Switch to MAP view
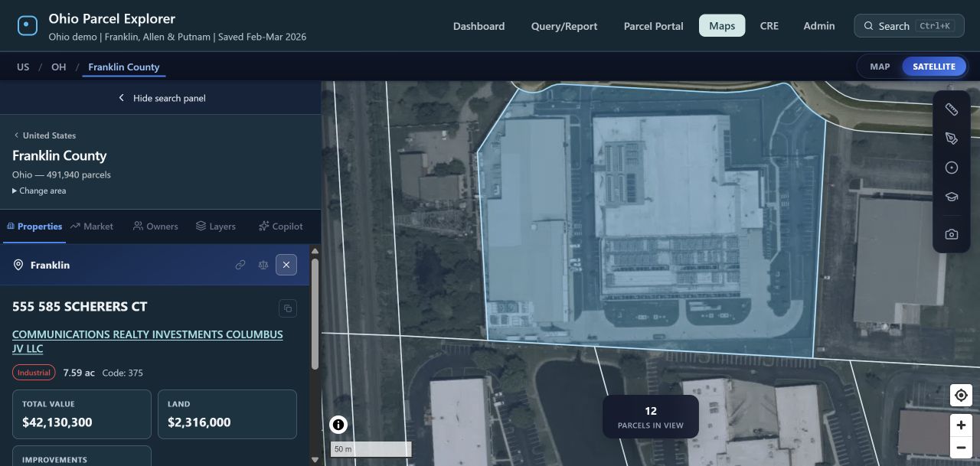 880,67
